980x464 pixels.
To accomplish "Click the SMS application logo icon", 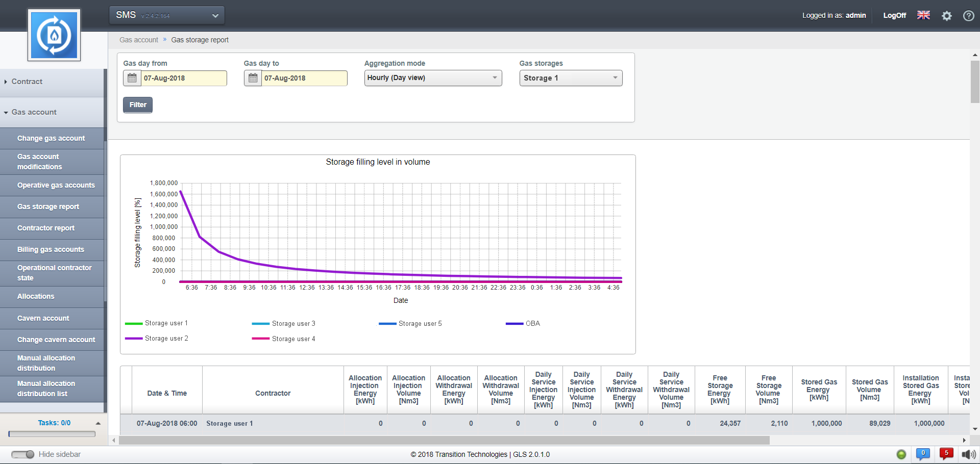I will [x=54, y=35].
